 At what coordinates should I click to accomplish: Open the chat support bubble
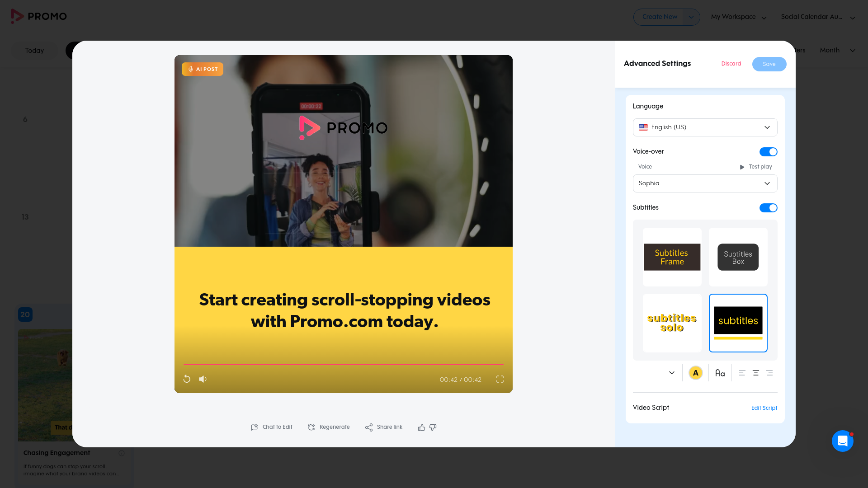[842, 441]
